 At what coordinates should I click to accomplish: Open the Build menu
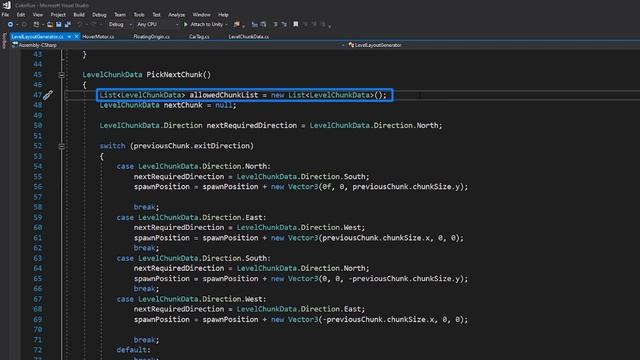[x=79, y=15]
